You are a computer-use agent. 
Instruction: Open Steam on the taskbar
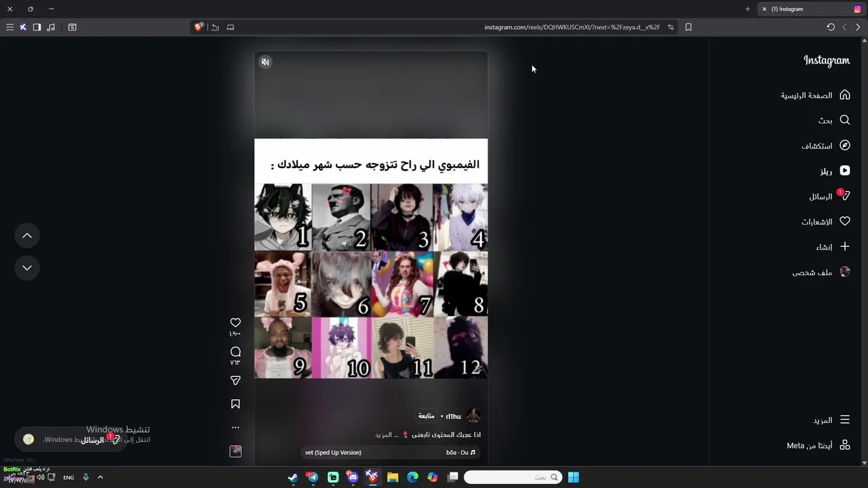pyautogui.click(x=292, y=477)
